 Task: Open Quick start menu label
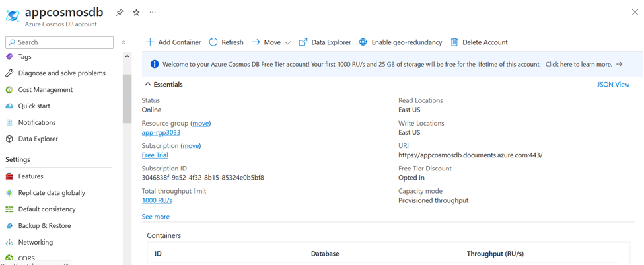click(34, 106)
